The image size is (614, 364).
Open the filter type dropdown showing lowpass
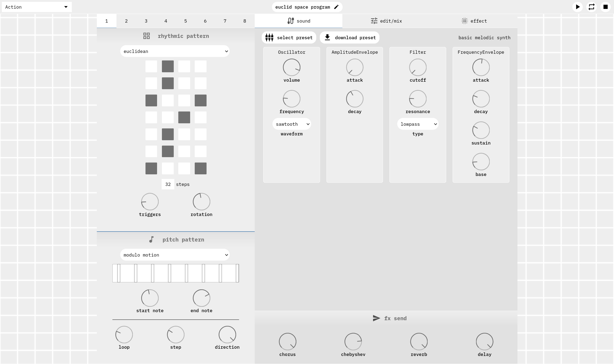[x=418, y=124]
